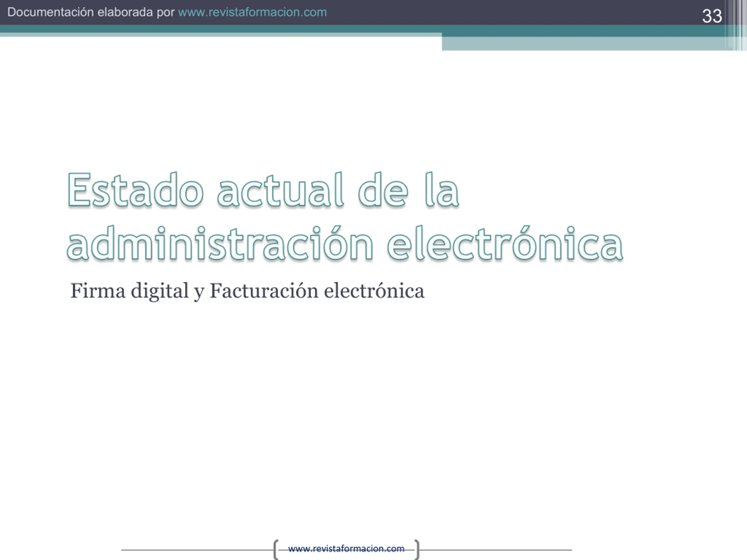747x560 pixels.
Task: Open the www.revistaformacion.com link in header
Action: click(x=252, y=12)
